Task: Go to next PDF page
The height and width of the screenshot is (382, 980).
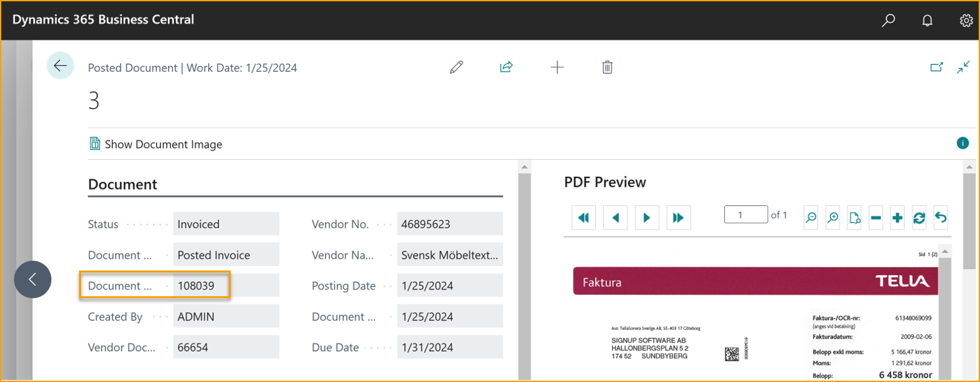Action: coord(647,218)
